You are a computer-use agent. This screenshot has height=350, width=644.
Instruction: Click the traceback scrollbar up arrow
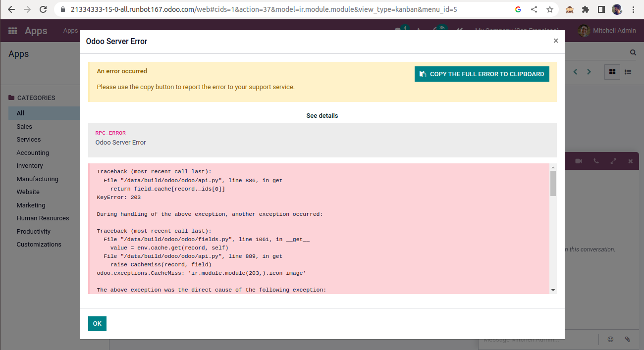(553, 167)
